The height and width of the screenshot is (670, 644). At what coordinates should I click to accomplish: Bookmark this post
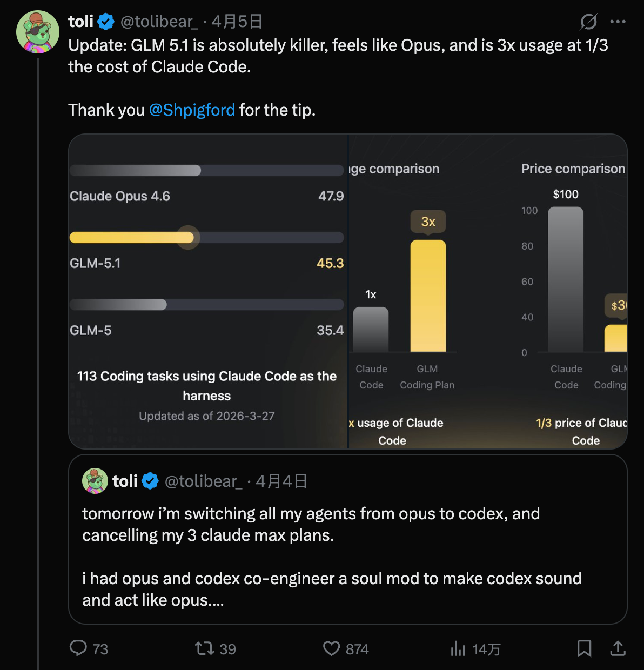pyautogui.click(x=584, y=648)
